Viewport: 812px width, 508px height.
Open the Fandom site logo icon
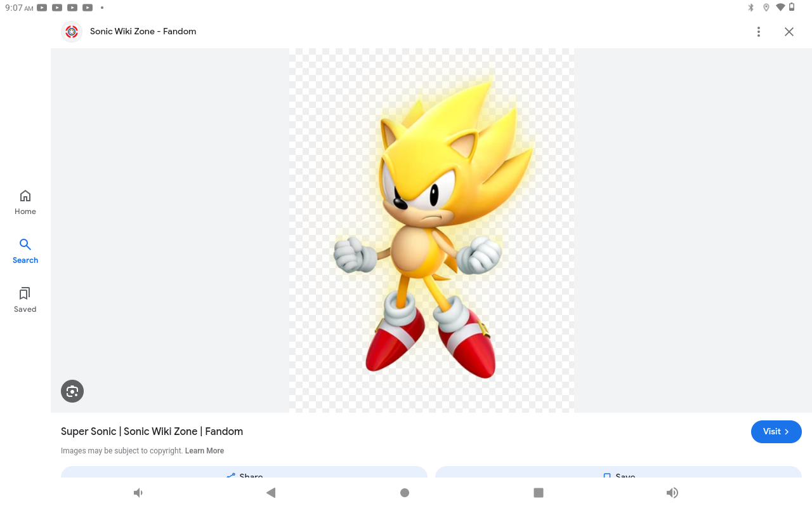(72, 32)
